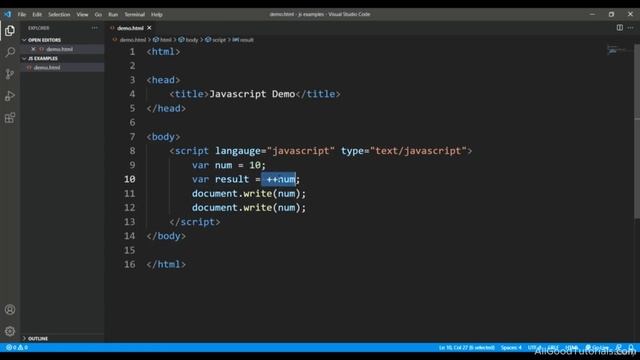Click the opening <html> tag on line 1

click(x=163, y=52)
